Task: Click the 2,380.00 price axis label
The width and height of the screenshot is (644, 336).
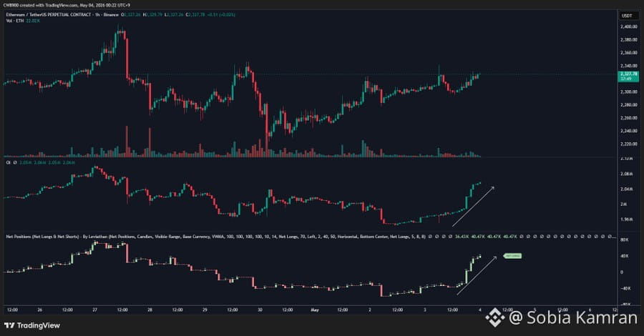Action: pos(629,40)
